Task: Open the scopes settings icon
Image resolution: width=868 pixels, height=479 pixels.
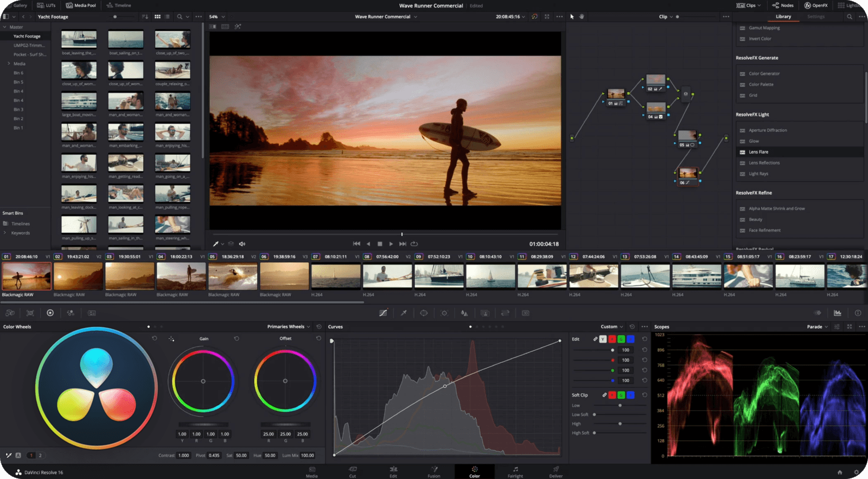Action: [837, 327]
